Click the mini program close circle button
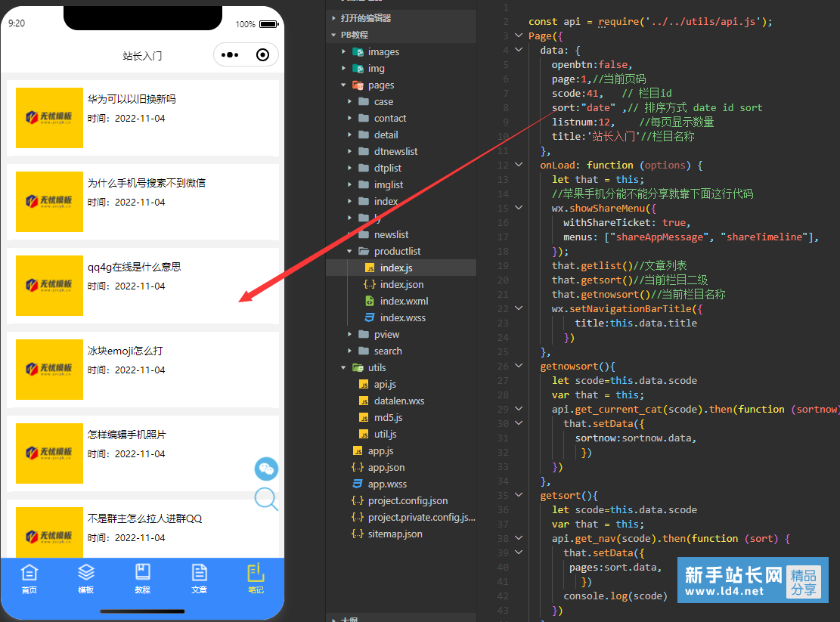840x622 pixels. (x=262, y=55)
